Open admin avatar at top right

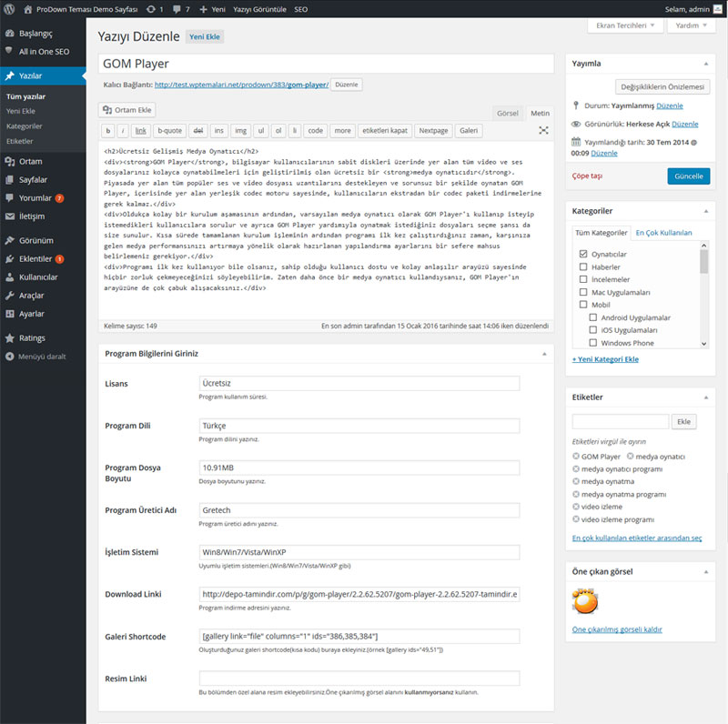pyautogui.click(x=718, y=9)
